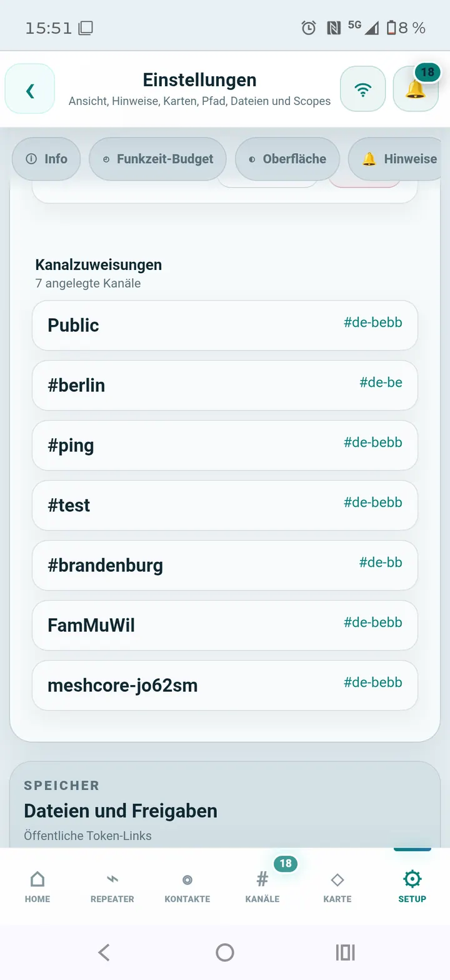
Task: Switch to the Hinweise tab
Action: (x=399, y=159)
